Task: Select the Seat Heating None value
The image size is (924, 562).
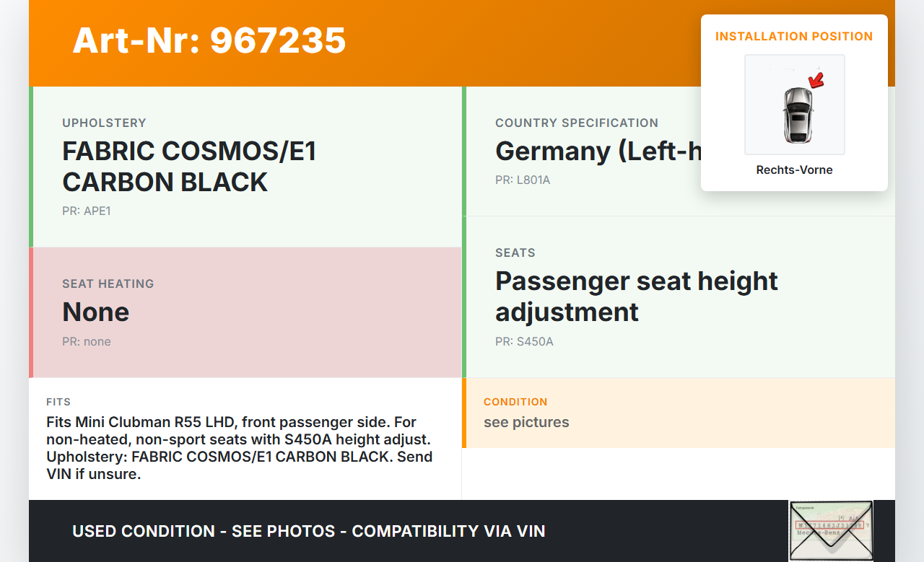Action: [96, 312]
